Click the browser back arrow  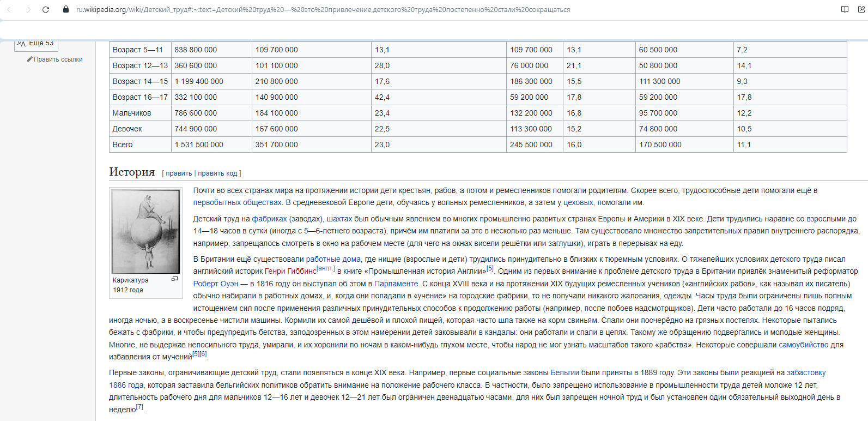tap(9, 9)
